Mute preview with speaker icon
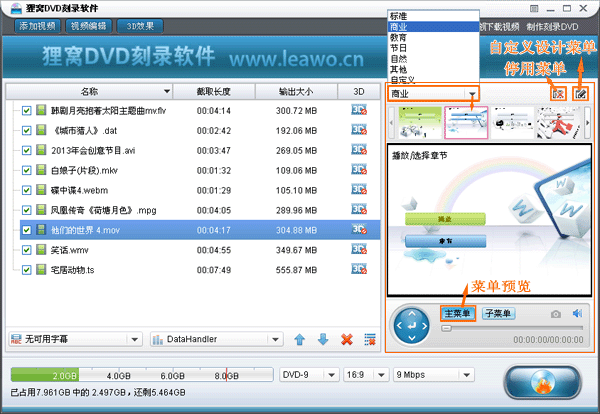 coord(577,313)
